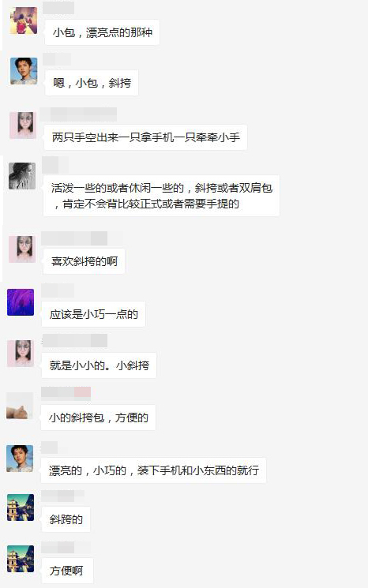
Task: Select the message bubble '嗯，小包，斜挎'
Action: coord(92,83)
